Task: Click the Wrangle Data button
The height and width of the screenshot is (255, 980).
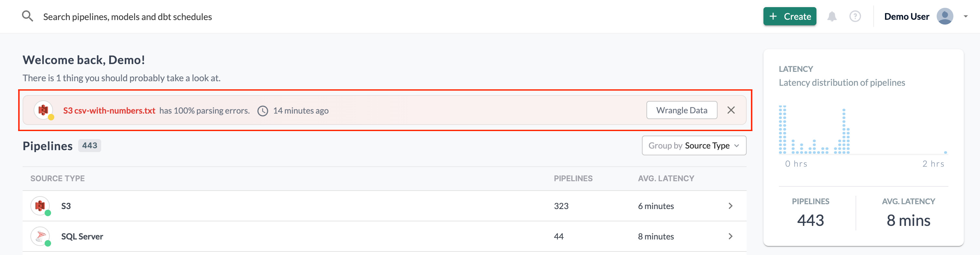Action: click(681, 110)
